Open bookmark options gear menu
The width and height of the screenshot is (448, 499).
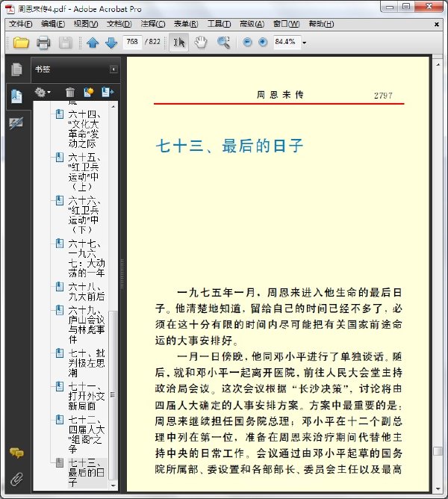pos(43,93)
